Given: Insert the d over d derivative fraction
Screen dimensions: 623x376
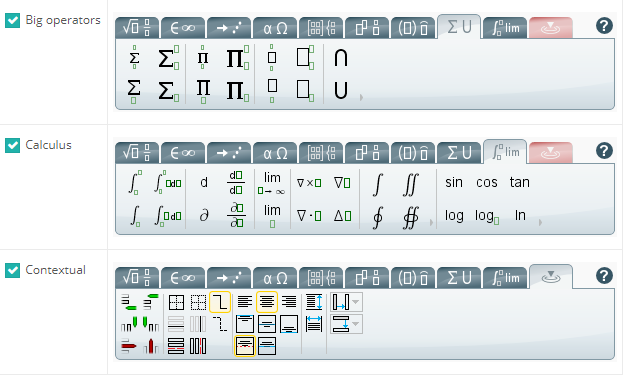Looking at the screenshot, I should click(236, 182).
